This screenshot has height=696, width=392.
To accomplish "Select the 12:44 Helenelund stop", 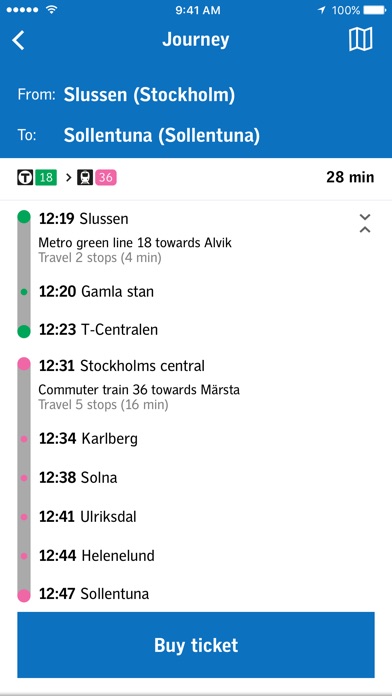I will tap(97, 555).
